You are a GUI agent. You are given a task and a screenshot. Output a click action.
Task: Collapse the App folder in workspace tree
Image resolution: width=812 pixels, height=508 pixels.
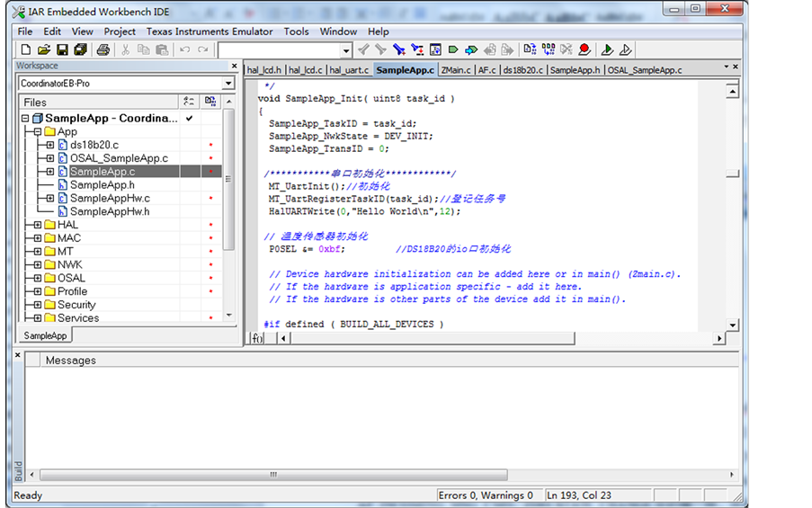point(37,132)
